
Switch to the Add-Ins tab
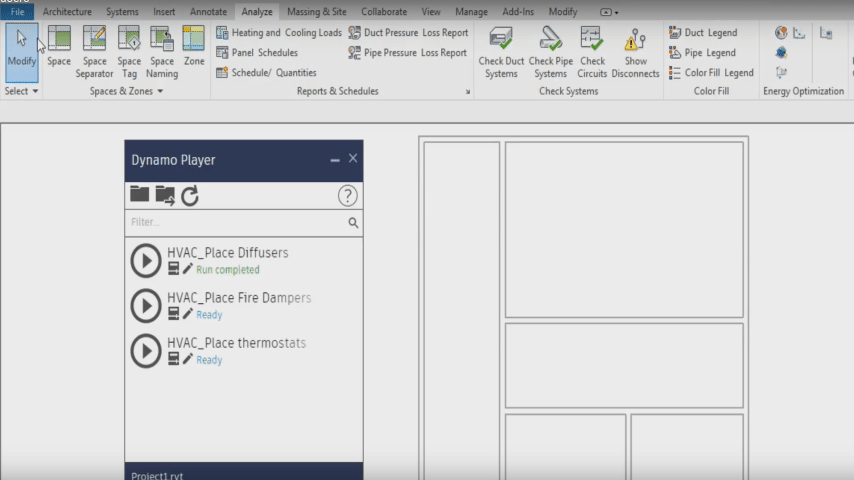pyautogui.click(x=518, y=11)
